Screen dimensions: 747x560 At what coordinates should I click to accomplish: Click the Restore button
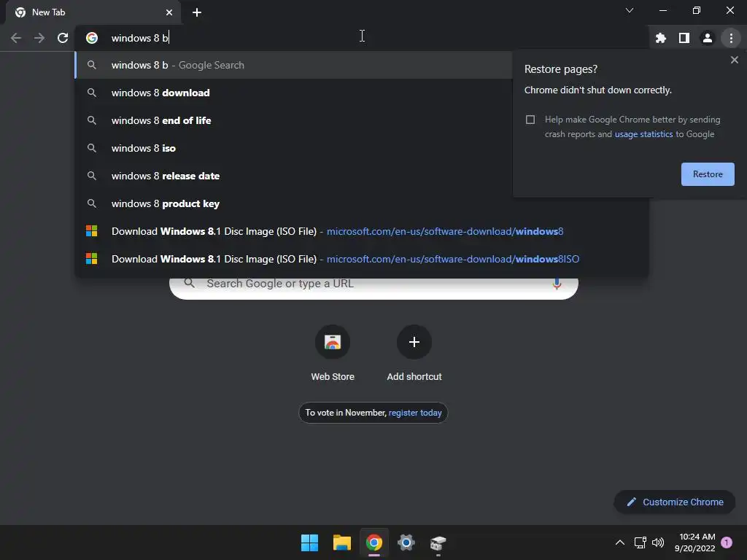pyautogui.click(x=708, y=174)
